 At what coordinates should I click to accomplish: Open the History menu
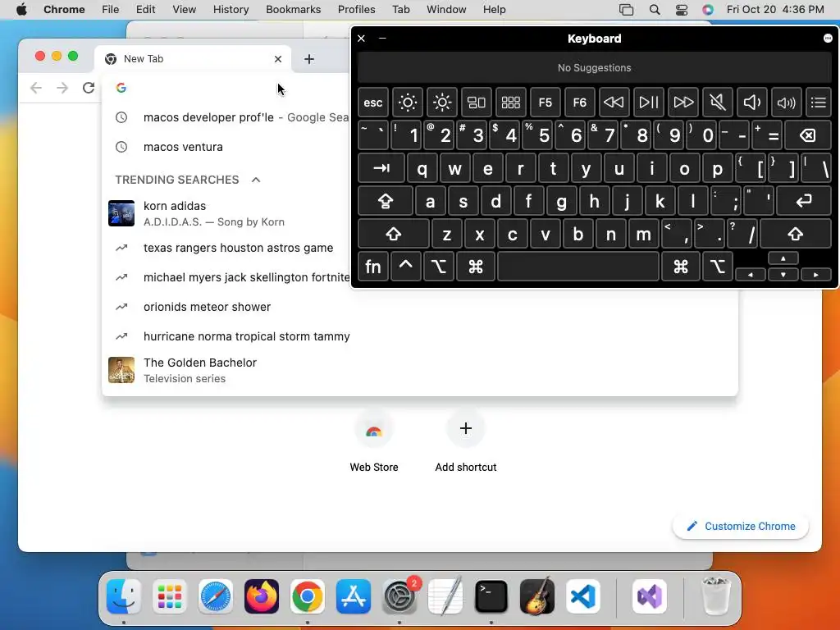pyautogui.click(x=231, y=10)
